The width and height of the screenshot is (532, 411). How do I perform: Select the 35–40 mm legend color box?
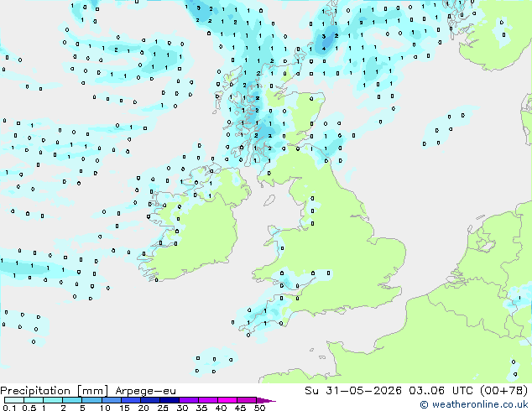point(208,400)
